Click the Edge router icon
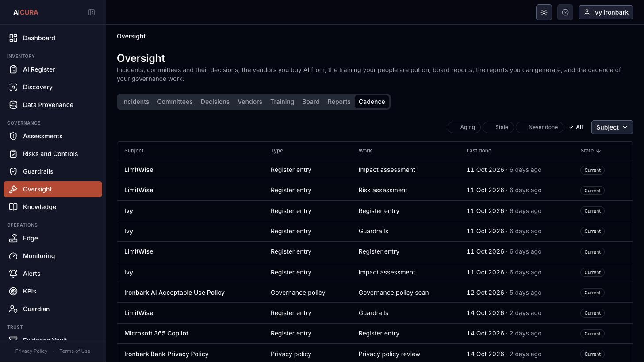 point(13,238)
